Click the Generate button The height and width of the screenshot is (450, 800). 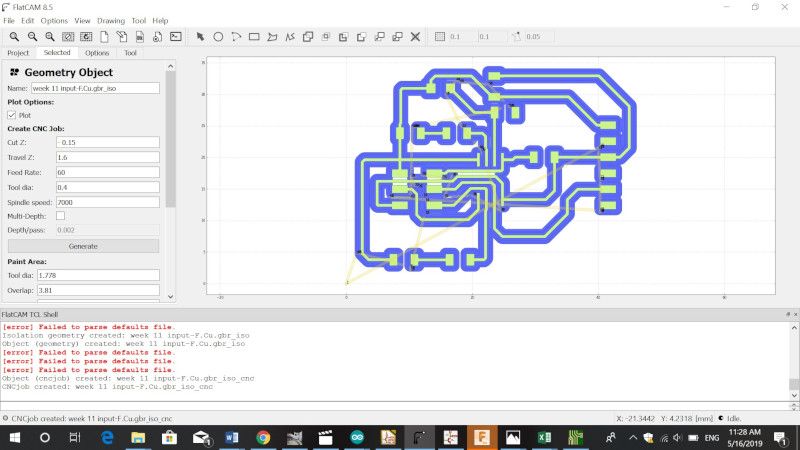(x=83, y=246)
